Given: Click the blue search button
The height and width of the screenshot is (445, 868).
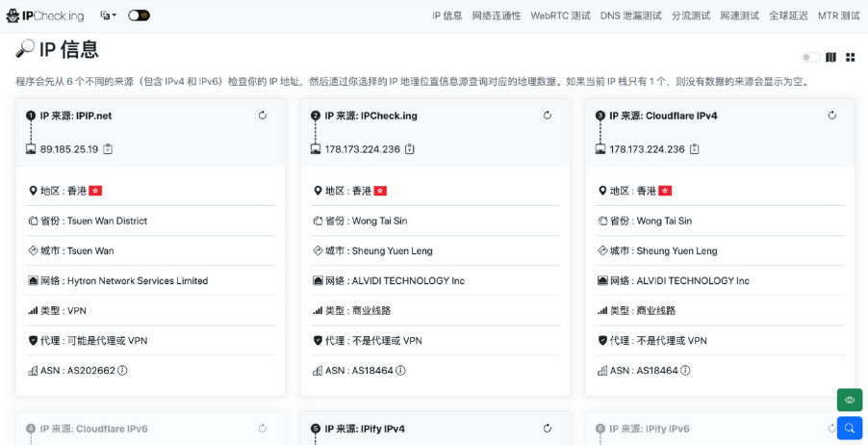Looking at the screenshot, I should [x=850, y=428].
